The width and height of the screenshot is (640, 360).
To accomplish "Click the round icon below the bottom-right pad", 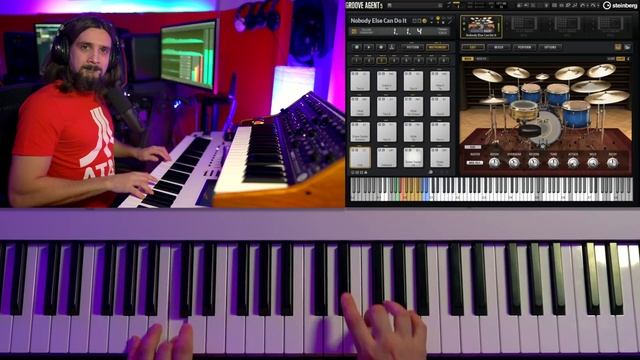I will (x=431, y=172).
